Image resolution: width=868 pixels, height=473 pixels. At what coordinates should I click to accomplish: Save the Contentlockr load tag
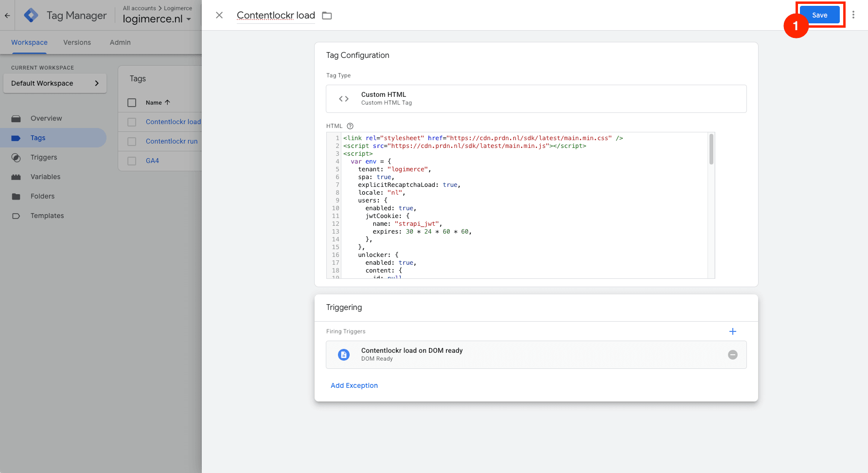[x=820, y=15]
